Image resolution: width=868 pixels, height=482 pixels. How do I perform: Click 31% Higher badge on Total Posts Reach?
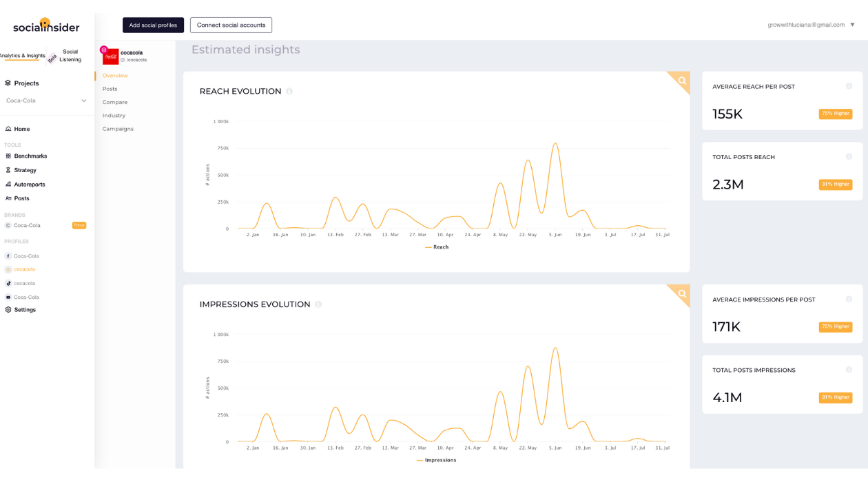tap(836, 185)
